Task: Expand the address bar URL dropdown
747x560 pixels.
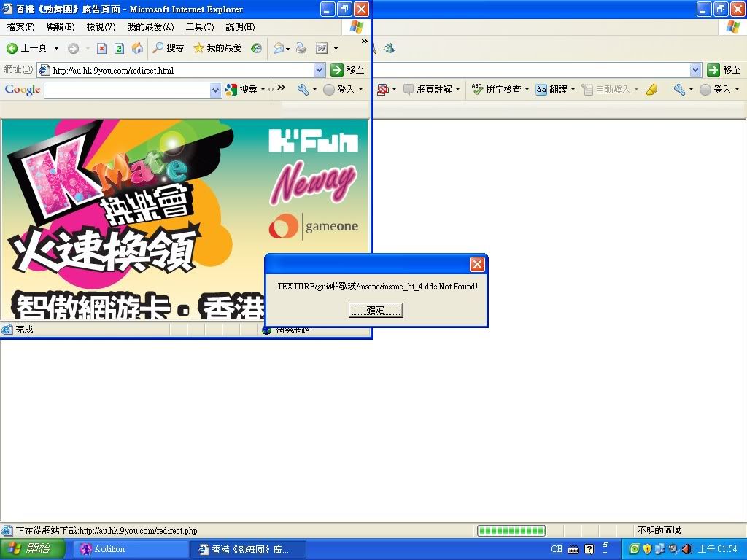Action: [319, 70]
